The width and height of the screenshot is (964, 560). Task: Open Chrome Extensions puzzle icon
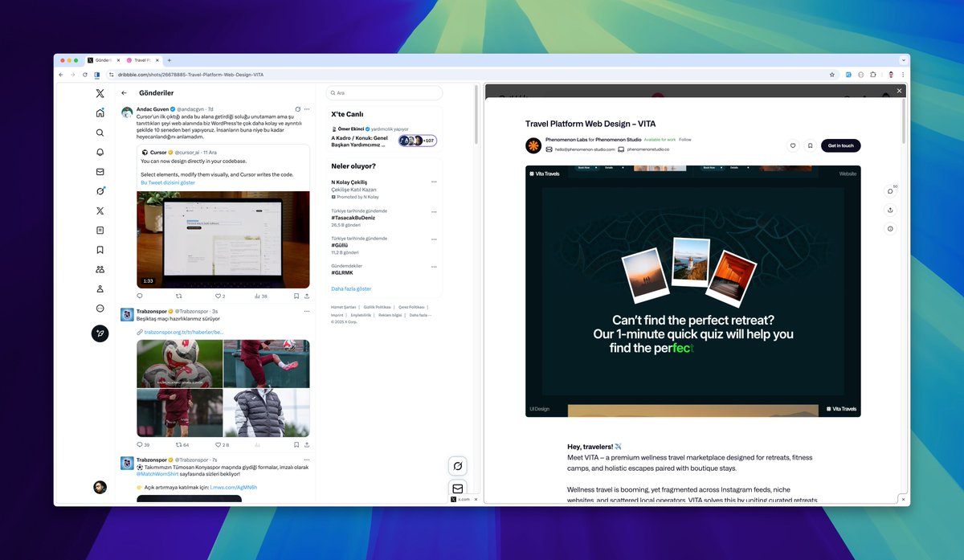click(873, 74)
